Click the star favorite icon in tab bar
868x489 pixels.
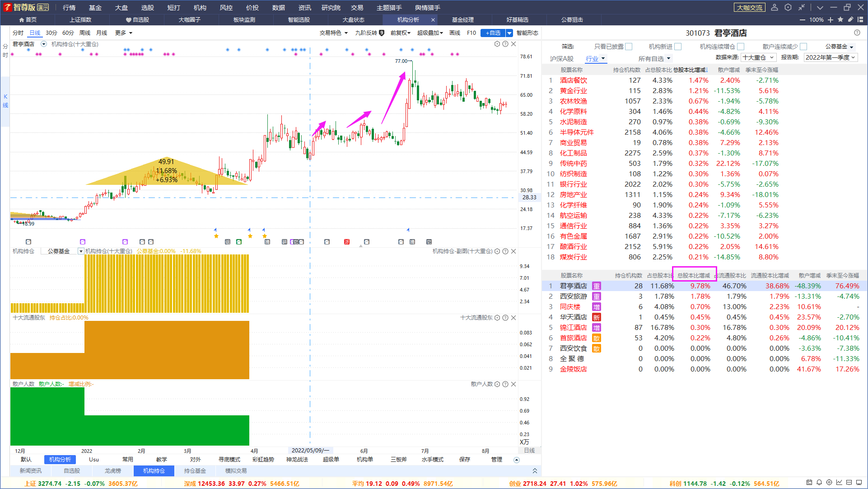[840, 19]
